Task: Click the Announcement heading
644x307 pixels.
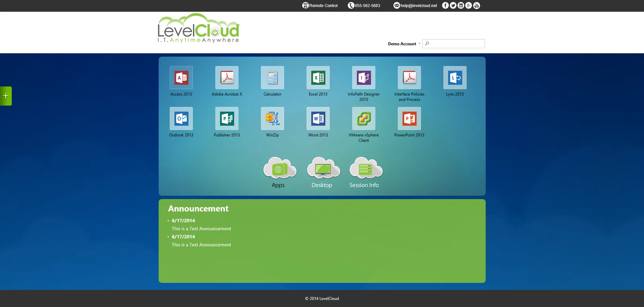Action: [x=198, y=209]
